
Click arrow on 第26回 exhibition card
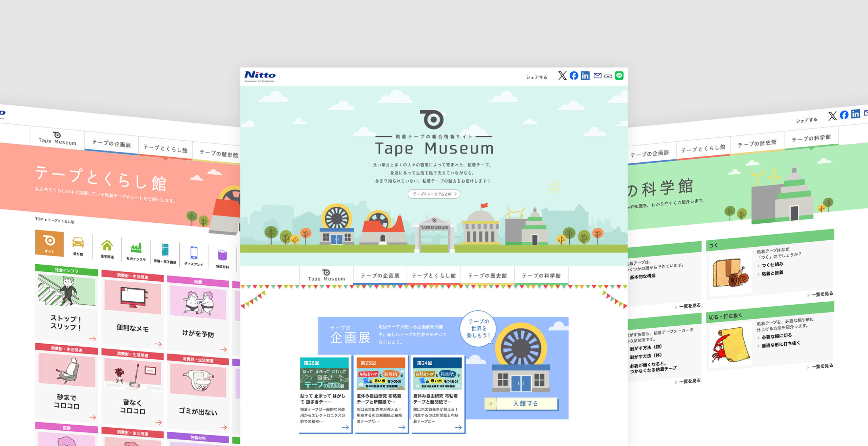click(345, 427)
